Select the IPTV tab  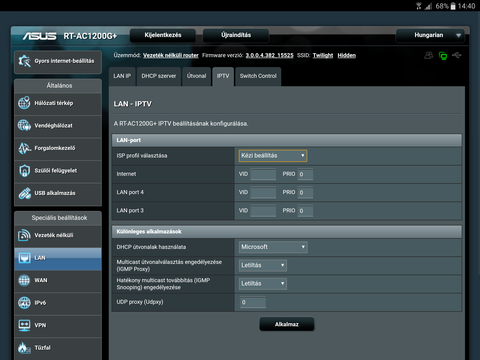click(223, 76)
